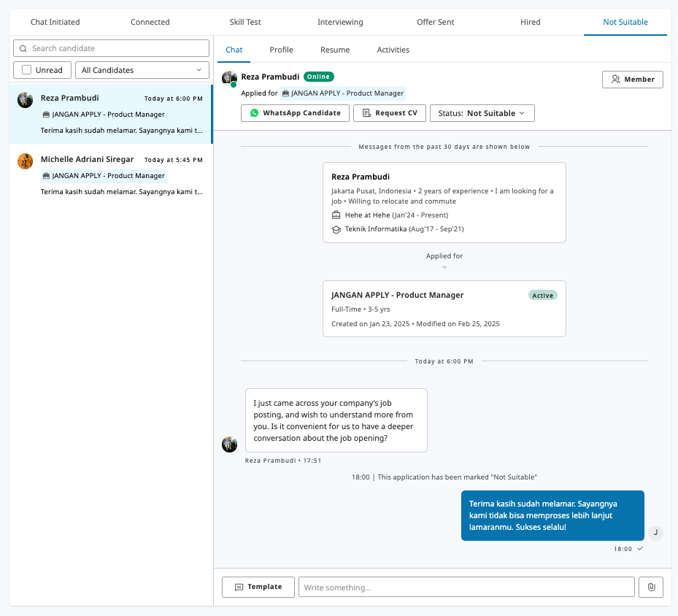The image size is (678, 616).
Task: Open the Resume tab
Action: point(335,50)
